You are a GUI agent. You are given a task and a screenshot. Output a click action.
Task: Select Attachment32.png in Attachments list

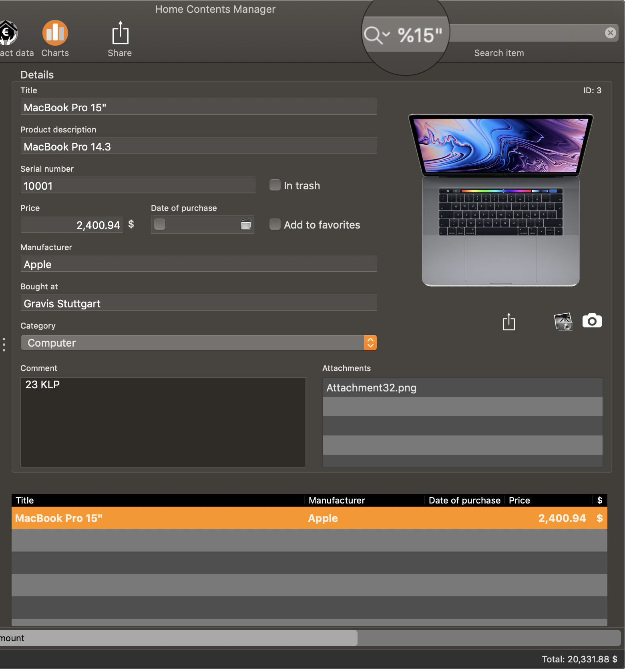(x=462, y=388)
